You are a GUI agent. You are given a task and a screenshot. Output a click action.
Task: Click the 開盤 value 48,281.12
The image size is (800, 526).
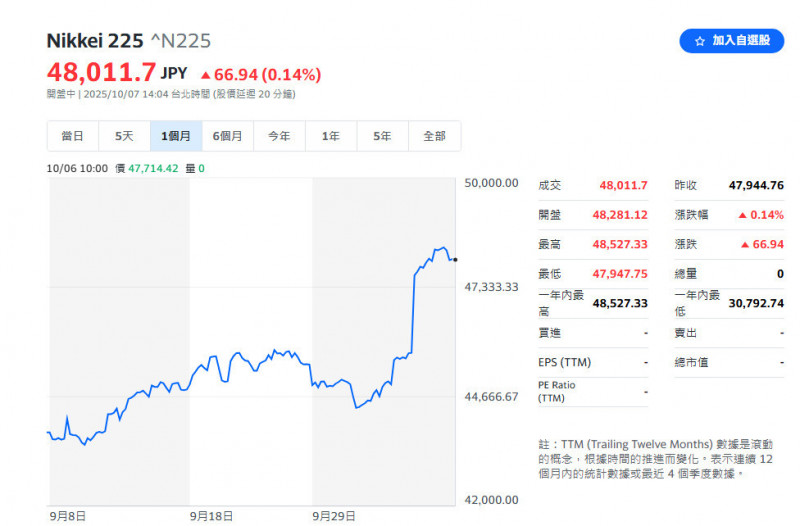pyautogui.click(x=620, y=215)
